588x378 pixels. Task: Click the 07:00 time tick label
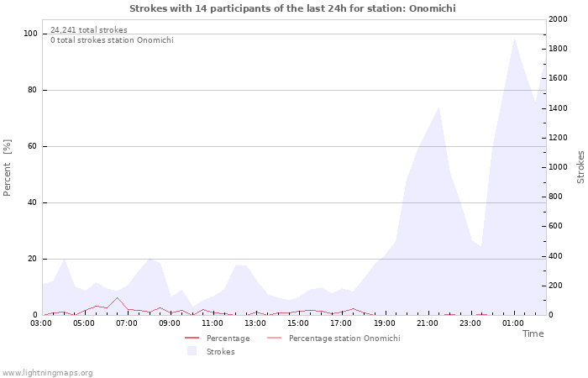tap(126, 323)
